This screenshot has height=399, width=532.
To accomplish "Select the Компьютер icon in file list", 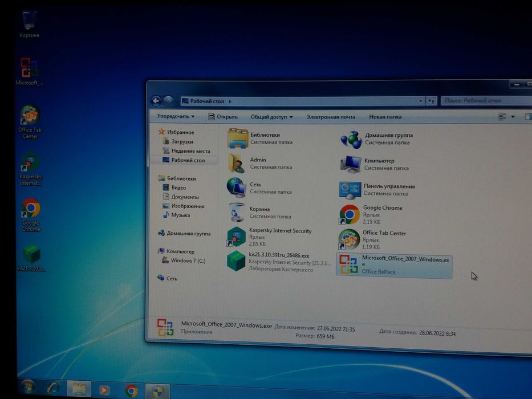I will click(x=351, y=165).
